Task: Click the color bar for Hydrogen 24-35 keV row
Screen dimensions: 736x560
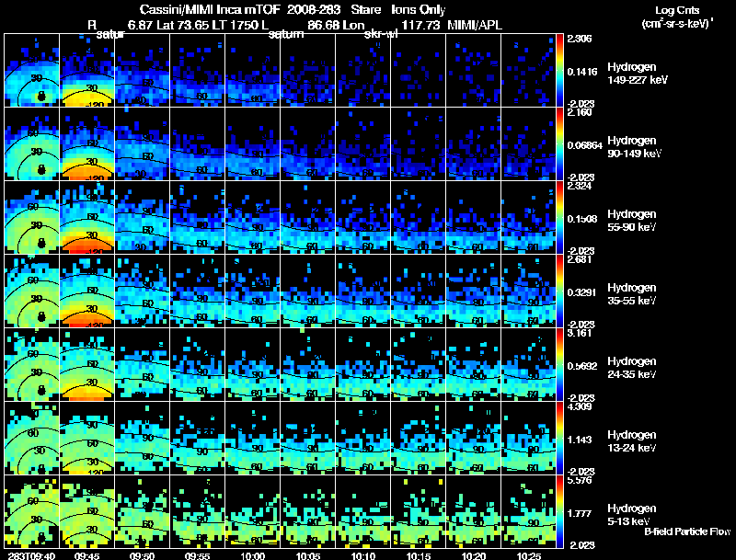Action: point(559,364)
